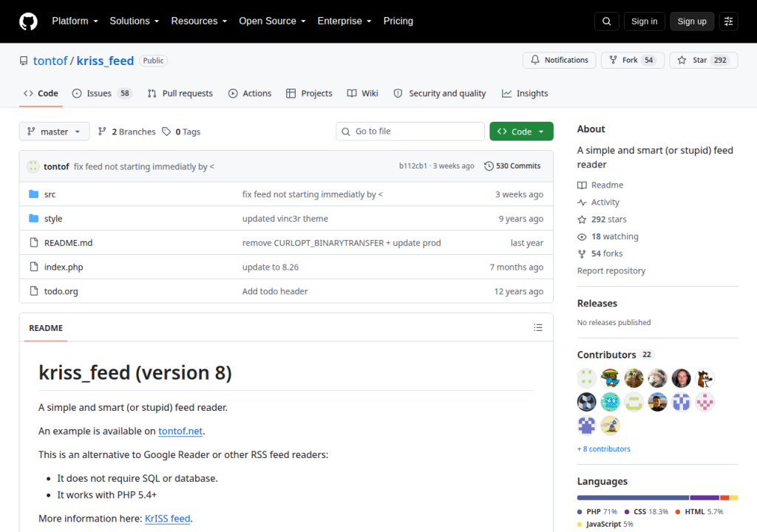
Task: Click the Sign up button
Action: coord(692,21)
